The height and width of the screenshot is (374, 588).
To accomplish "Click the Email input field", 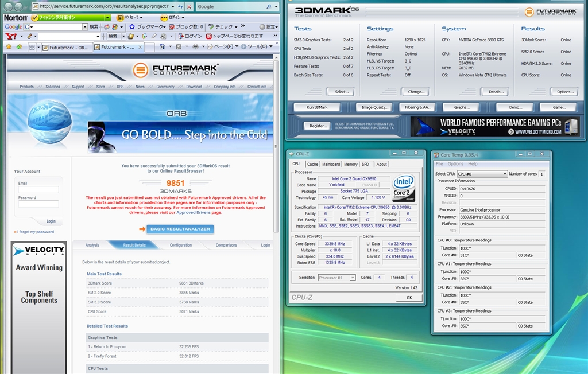I will point(38,190).
